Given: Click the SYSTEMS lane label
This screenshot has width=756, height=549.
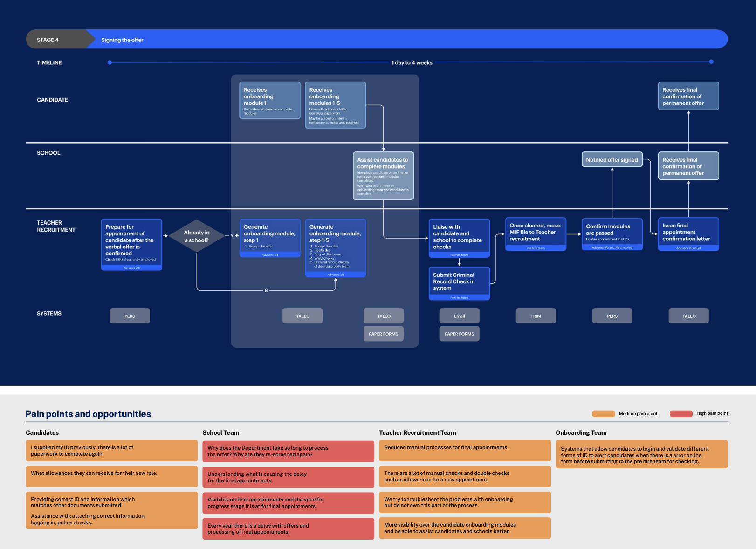Looking at the screenshot, I should tap(49, 313).
